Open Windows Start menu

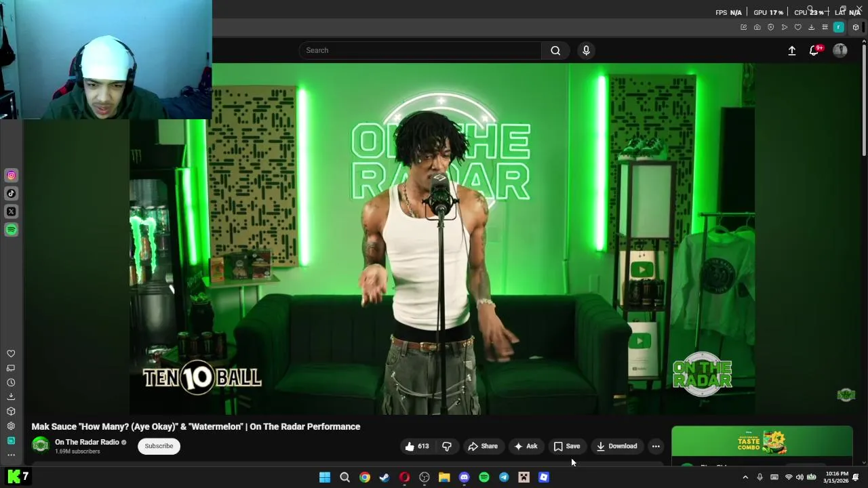point(325,477)
